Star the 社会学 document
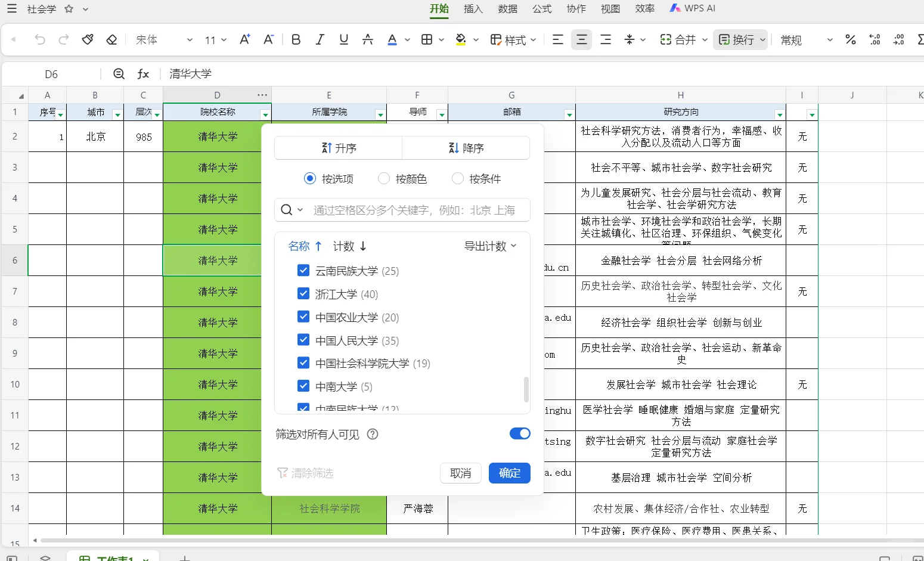The image size is (924, 561). point(69,9)
